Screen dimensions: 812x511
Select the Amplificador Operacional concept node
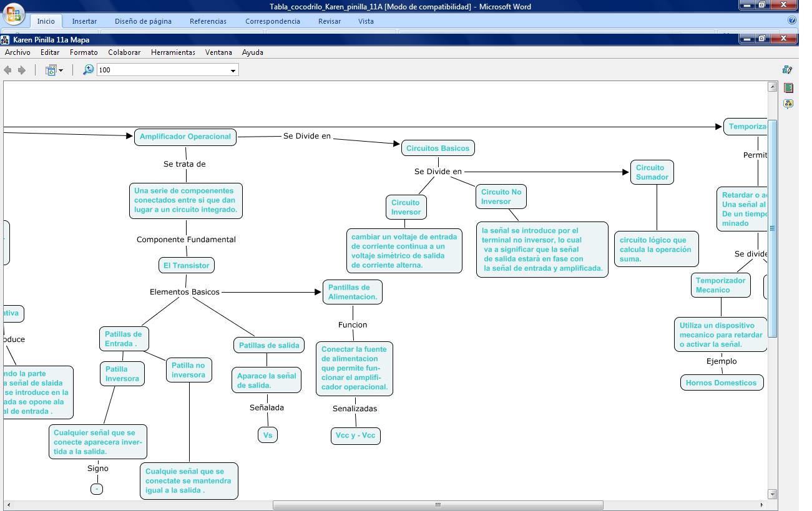[x=185, y=137]
